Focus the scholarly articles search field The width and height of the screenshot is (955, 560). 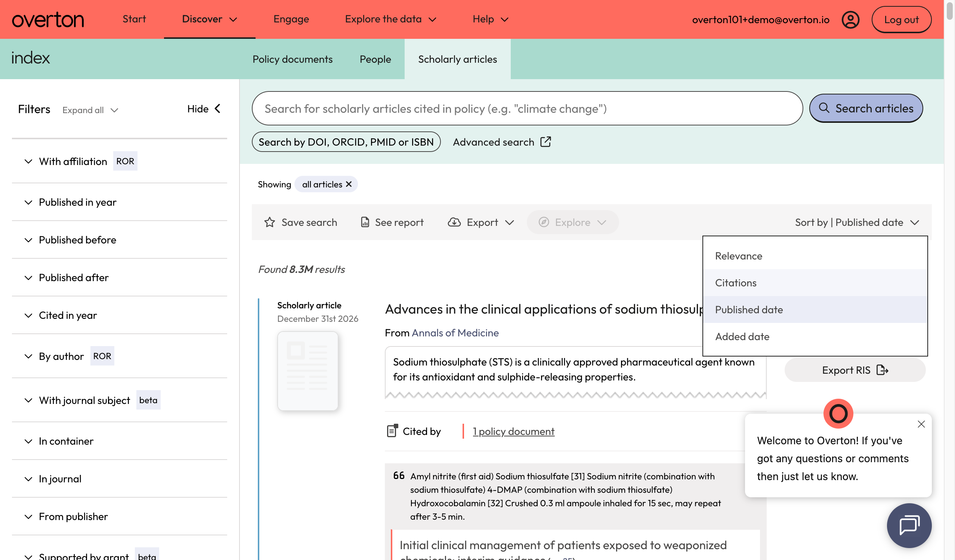coord(527,108)
